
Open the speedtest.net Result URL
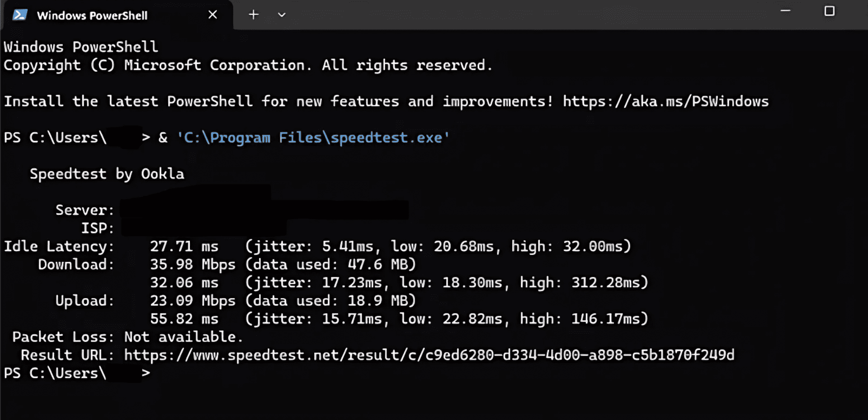click(x=429, y=355)
